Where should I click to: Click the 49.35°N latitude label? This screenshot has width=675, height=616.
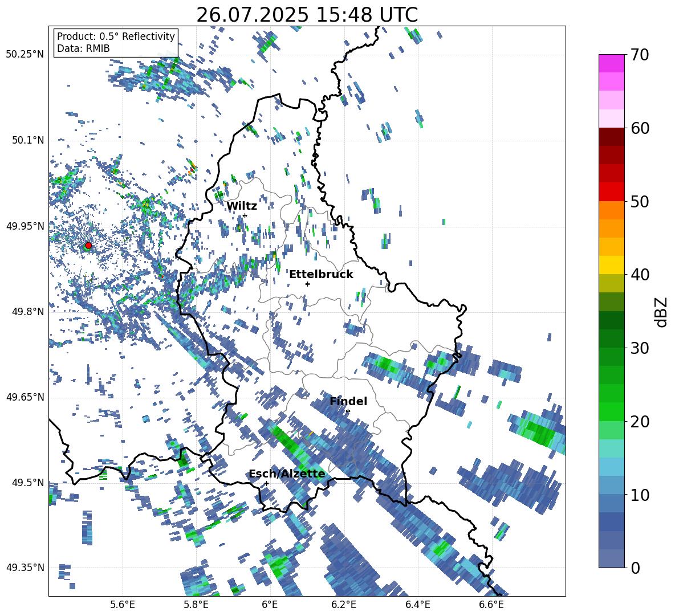point(25,568)
